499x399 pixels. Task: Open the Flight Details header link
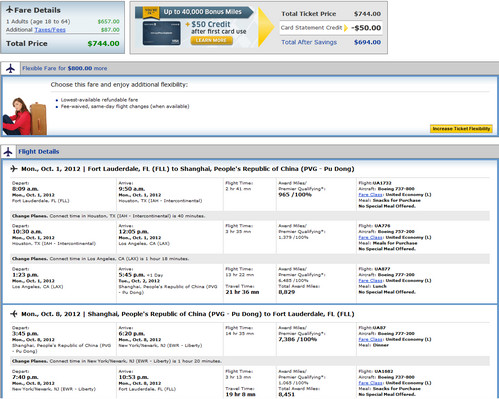39,152
